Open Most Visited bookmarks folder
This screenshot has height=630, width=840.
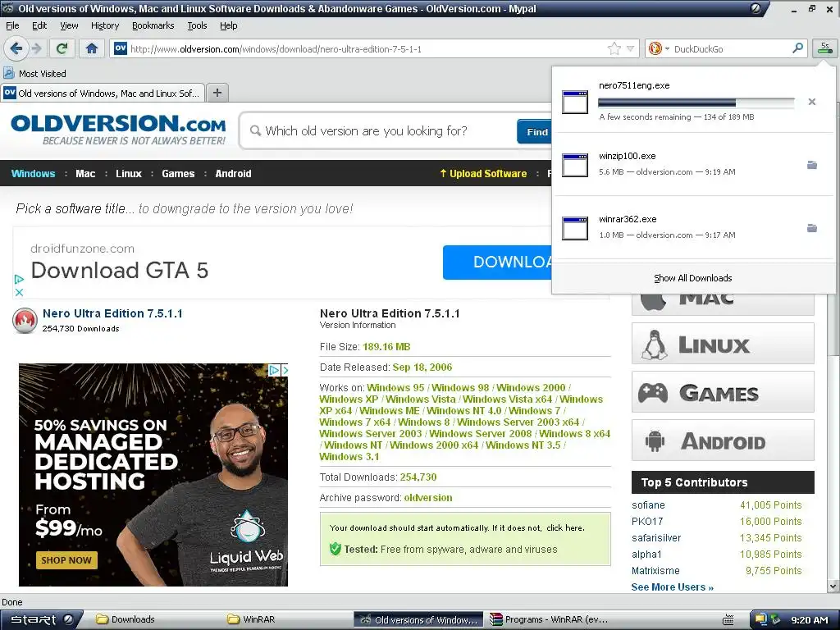click(34, 73)
